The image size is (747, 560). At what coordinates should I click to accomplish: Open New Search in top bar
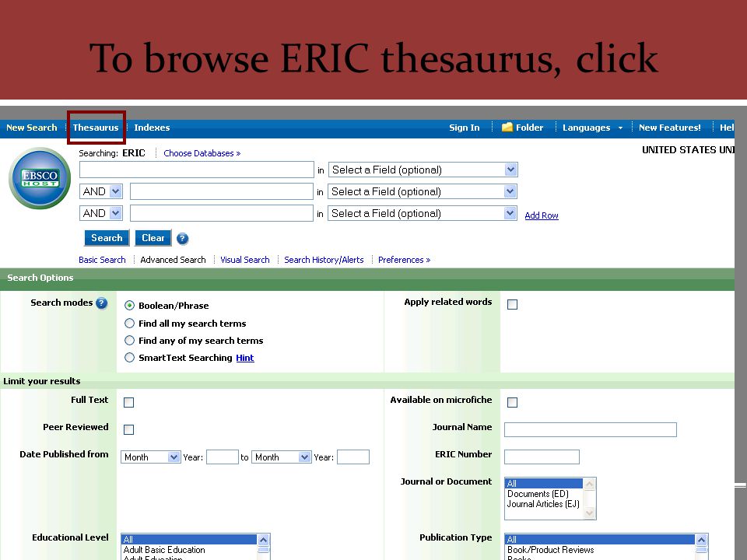31,128
